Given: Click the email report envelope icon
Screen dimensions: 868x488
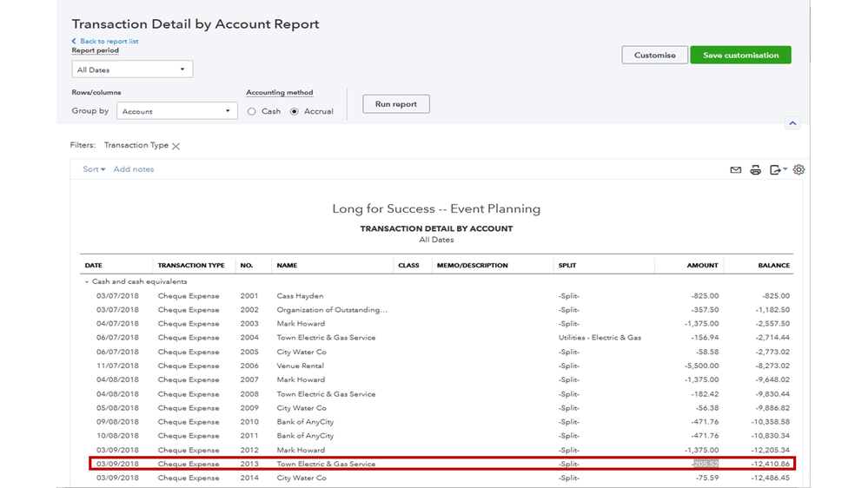Looking at the screenshot, I should pyautogui.click(x=735, y=170).
